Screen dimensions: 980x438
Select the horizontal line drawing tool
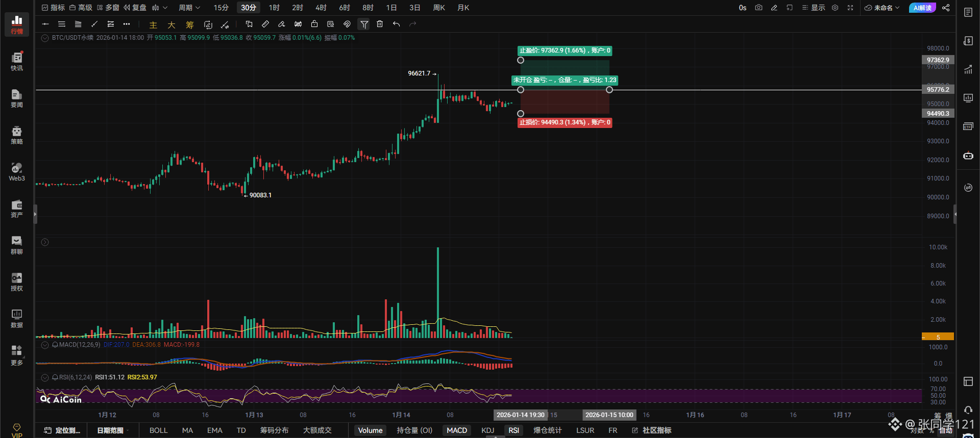click(45, 24)
